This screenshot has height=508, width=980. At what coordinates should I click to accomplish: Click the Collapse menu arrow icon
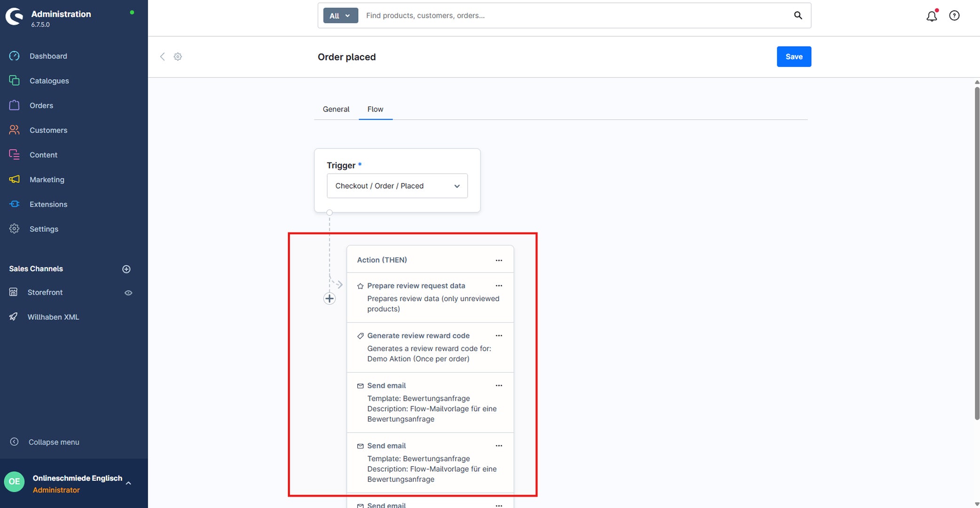pyautogui.click(x=14, y=442)
